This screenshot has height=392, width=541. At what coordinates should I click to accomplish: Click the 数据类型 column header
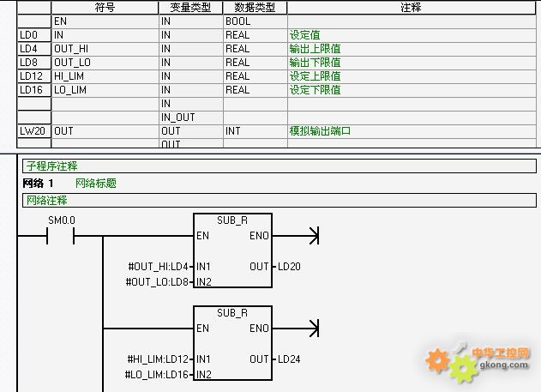coord(255,7)
